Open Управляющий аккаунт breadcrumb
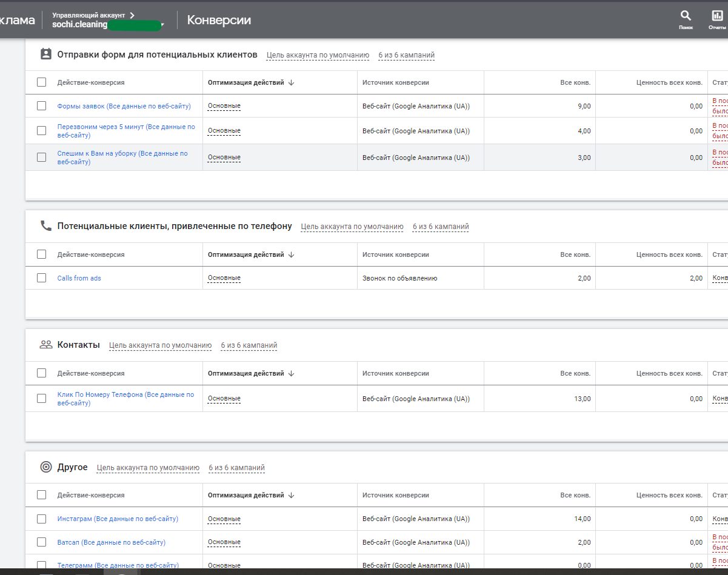This screenshot has height=575, width=728. pyautogui.click(x=93, y=15)
